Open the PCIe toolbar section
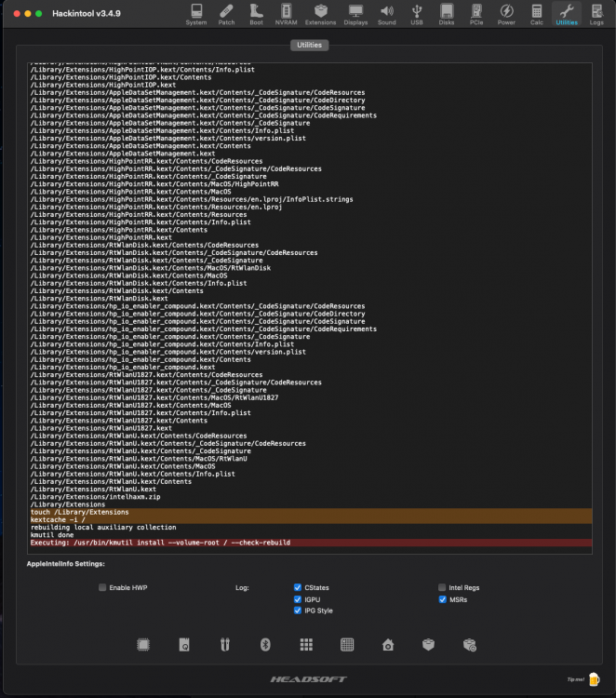 click(476, 14)
